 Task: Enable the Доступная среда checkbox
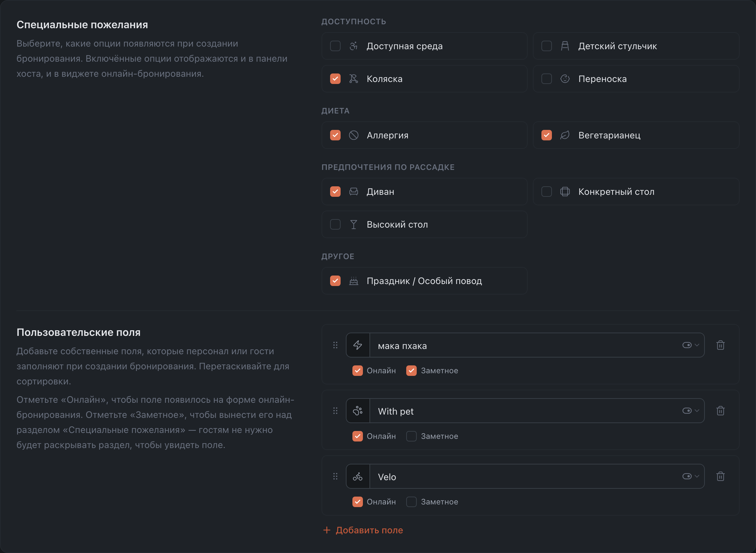pyautogui.click(x=335, y=46)
